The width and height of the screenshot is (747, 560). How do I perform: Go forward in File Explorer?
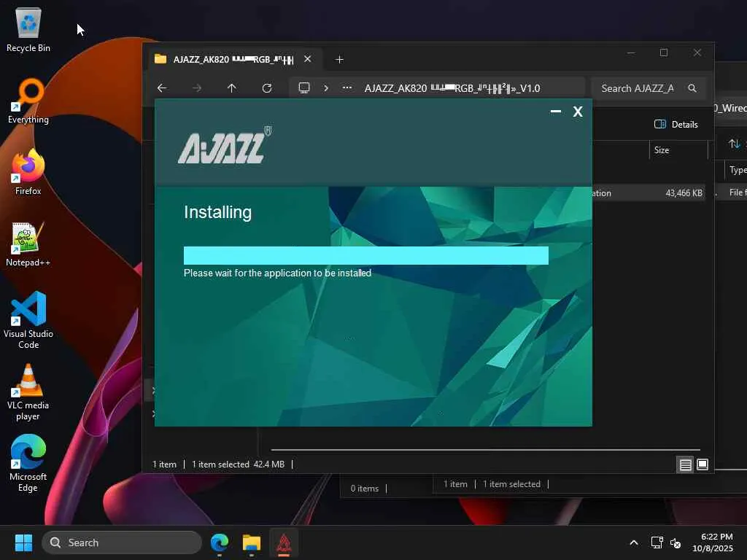197,88
